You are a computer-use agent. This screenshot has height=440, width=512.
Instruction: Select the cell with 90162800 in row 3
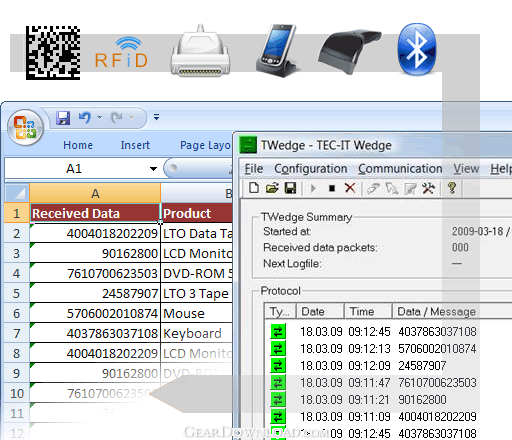pos(95,253)
